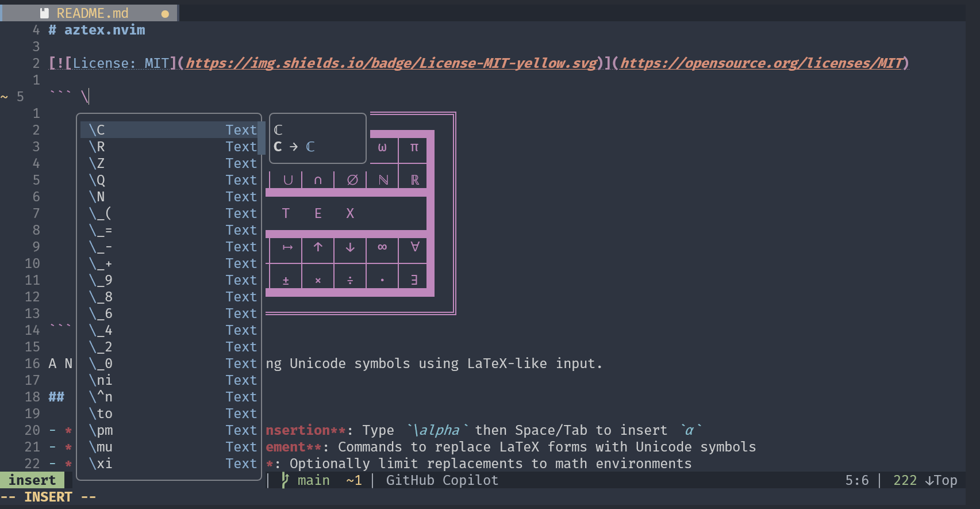This screenshot has width=980, height=509.
Task: Switch to the README.md buffer tab
Action: coord(92,13)
